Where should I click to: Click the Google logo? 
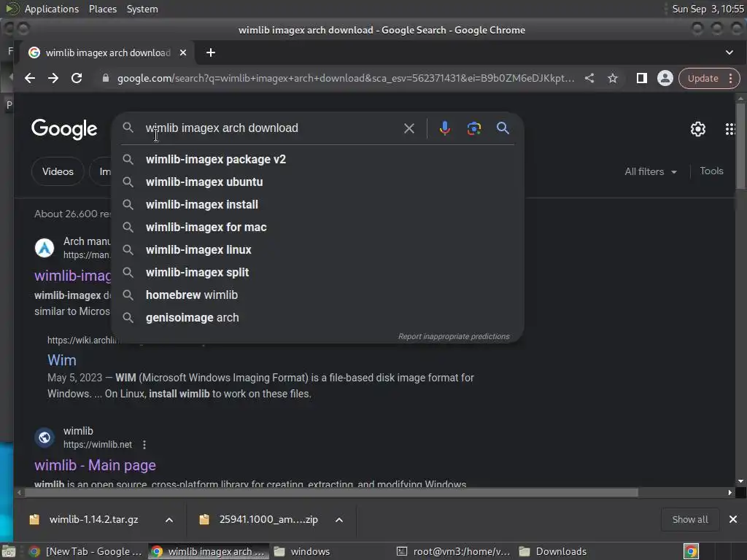tap(64, 129)
